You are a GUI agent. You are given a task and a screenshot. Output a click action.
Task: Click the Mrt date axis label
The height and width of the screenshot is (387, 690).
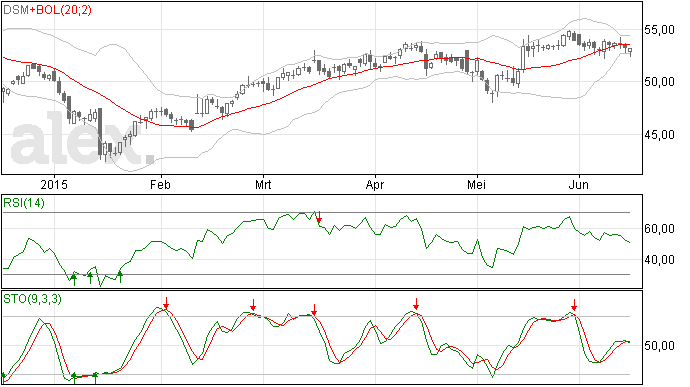click(x=263, y=184)
